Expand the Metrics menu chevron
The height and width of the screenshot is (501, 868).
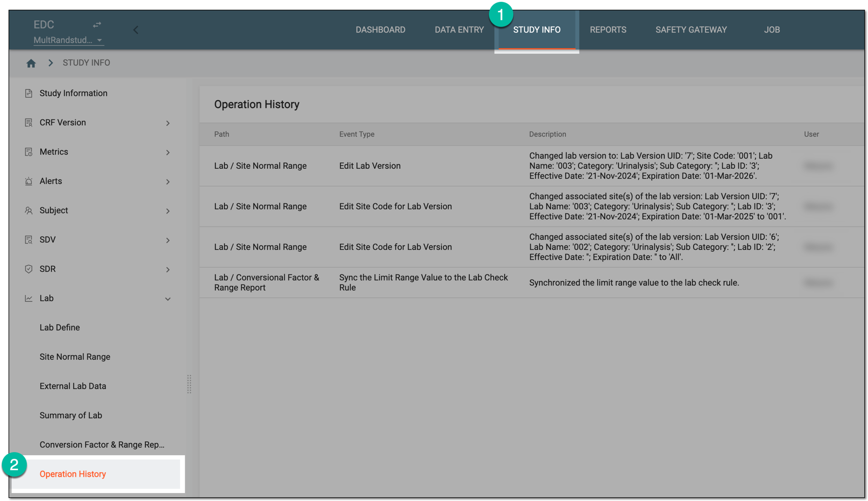pyautogui.click(x=168, y=152)
